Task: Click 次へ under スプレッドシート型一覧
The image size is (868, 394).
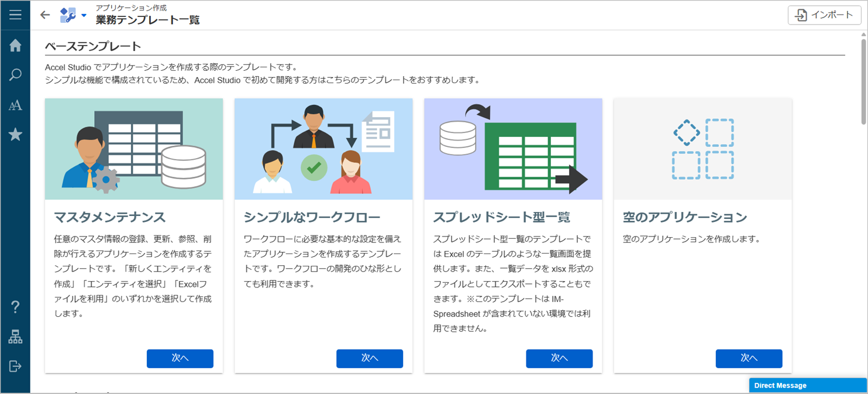Action: pos(559,358)
